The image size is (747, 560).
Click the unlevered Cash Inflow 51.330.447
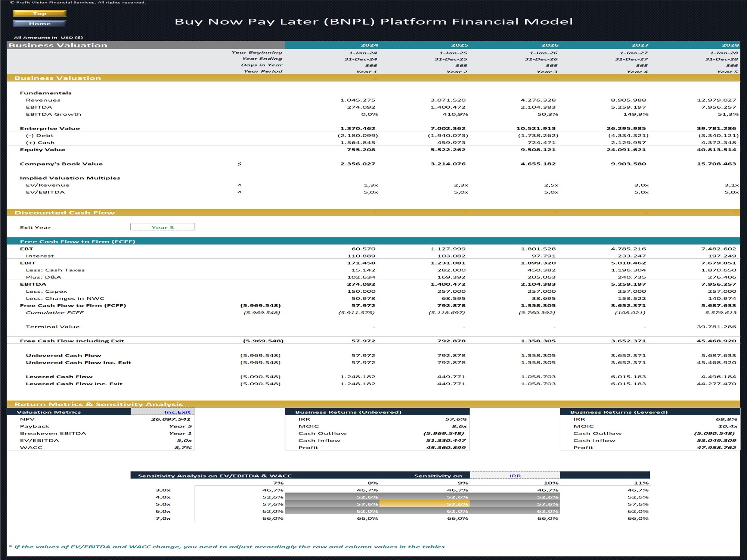pyautogui.click(x=446, y=440)
